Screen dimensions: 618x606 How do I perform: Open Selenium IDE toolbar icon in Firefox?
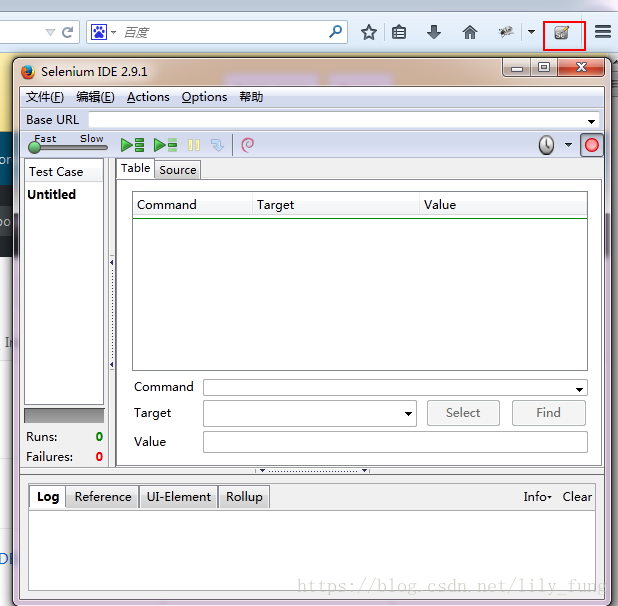coord(561,33)
